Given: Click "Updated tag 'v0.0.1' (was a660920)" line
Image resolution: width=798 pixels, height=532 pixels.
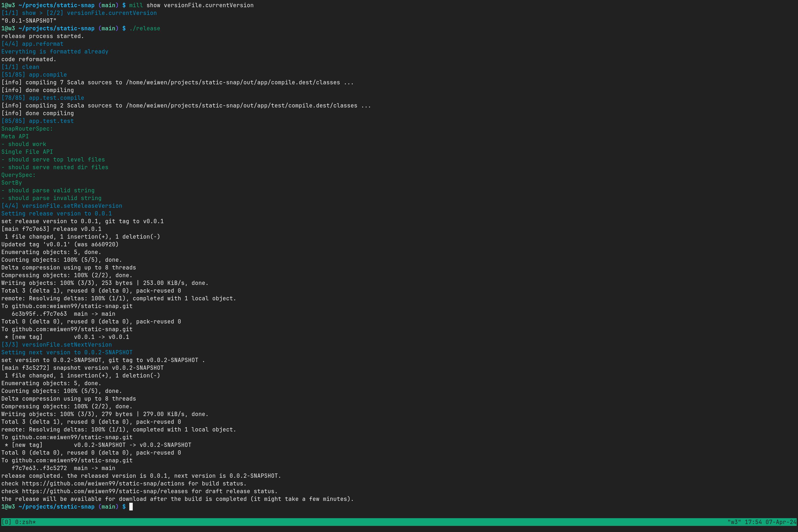Looking at the screenshot, I should [60, 244].
